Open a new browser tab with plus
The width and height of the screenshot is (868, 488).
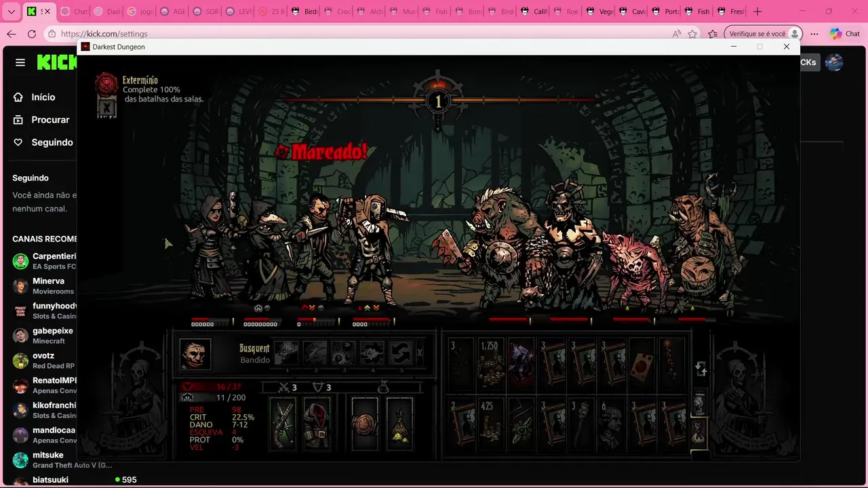point(757,12)
